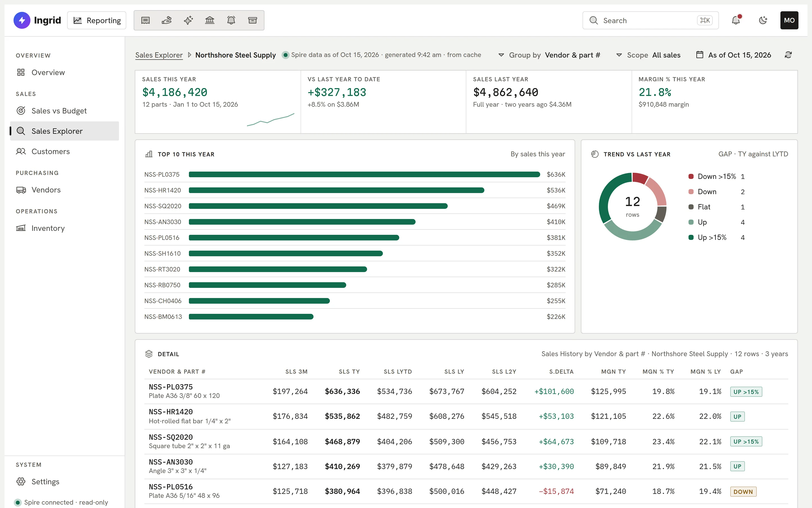The image size is (812, 508).
Task: Open Inventory in the sidebar
Action: (65, 228)
